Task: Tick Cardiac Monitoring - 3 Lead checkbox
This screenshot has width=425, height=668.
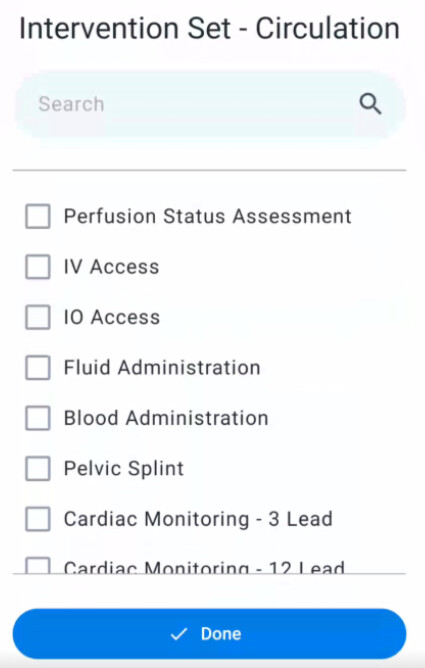Action: point(38,518)
